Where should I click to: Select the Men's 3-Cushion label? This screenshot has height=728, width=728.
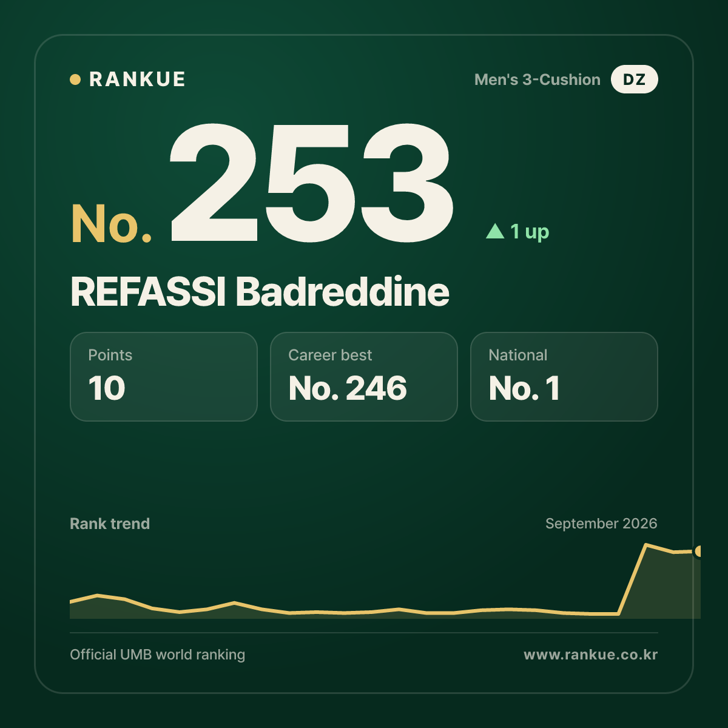[x=538, y=79]
